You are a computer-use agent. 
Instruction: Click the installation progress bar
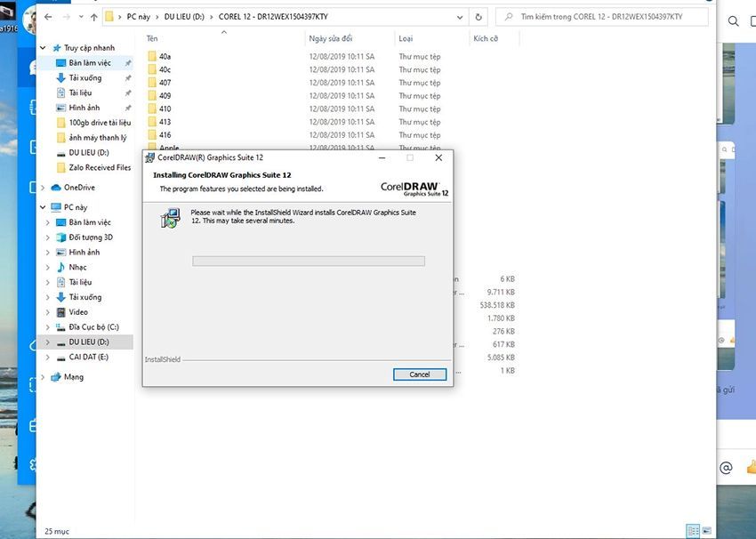click(x=309, y=261)
